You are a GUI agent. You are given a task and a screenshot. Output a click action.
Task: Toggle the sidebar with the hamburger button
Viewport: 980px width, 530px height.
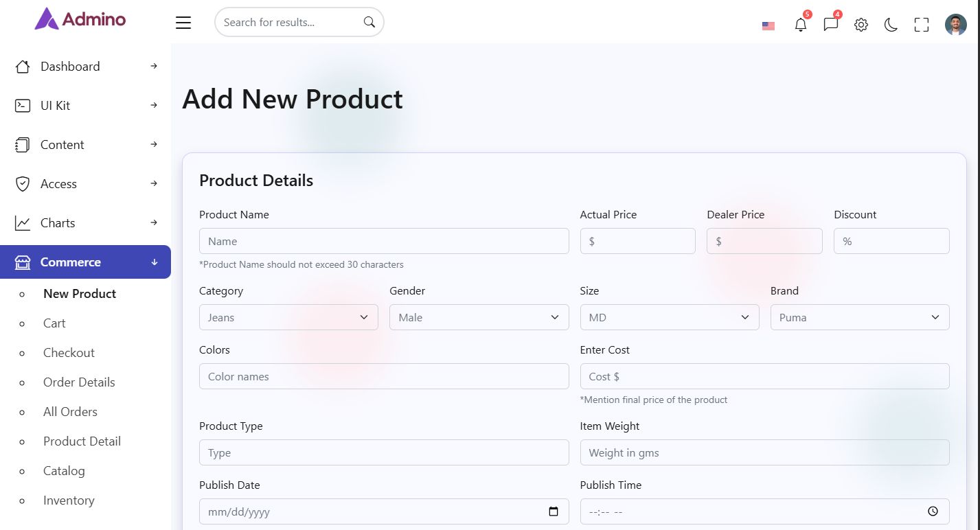183,23
